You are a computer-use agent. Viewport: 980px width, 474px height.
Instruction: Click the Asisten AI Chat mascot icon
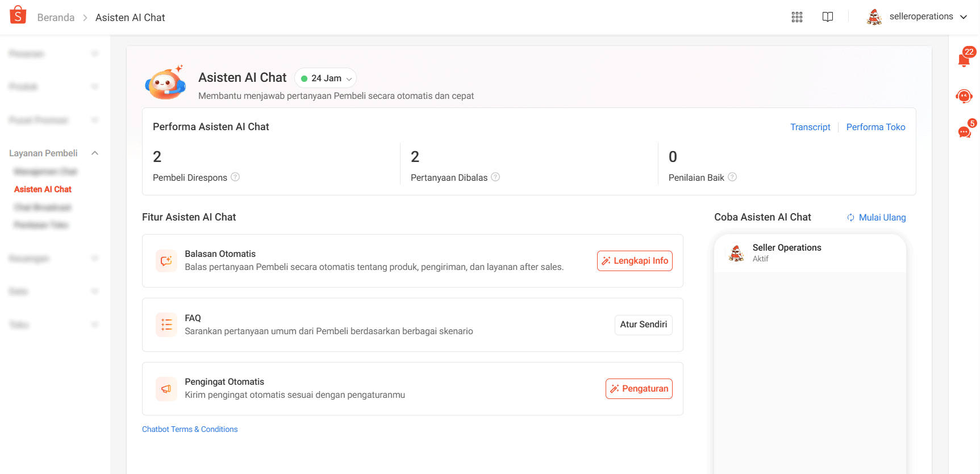(165, 84)
